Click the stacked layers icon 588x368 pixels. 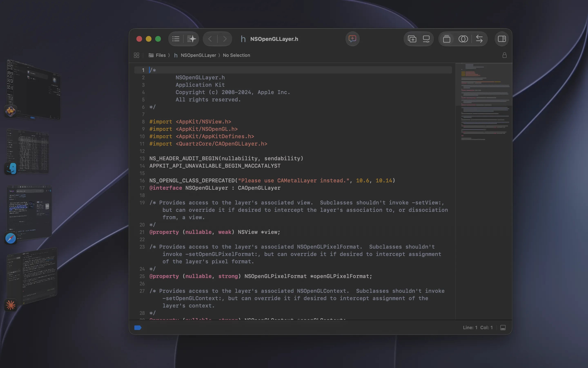point(447,39)
